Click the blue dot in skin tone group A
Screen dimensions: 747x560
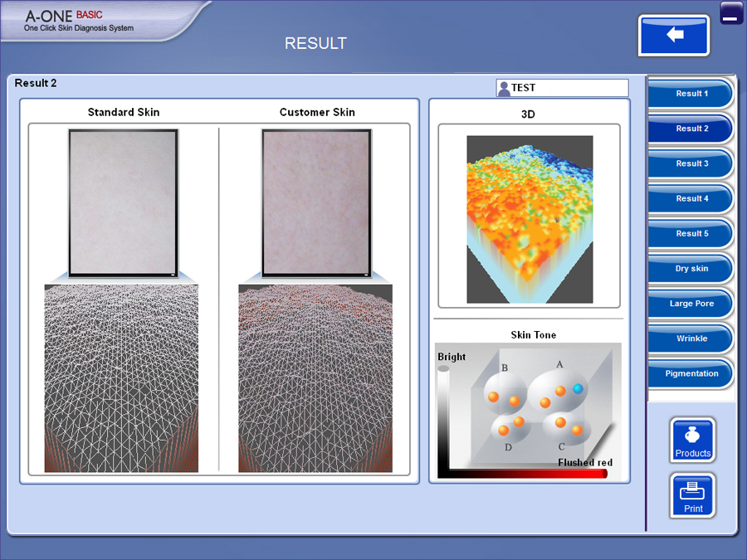coord(578,389)
